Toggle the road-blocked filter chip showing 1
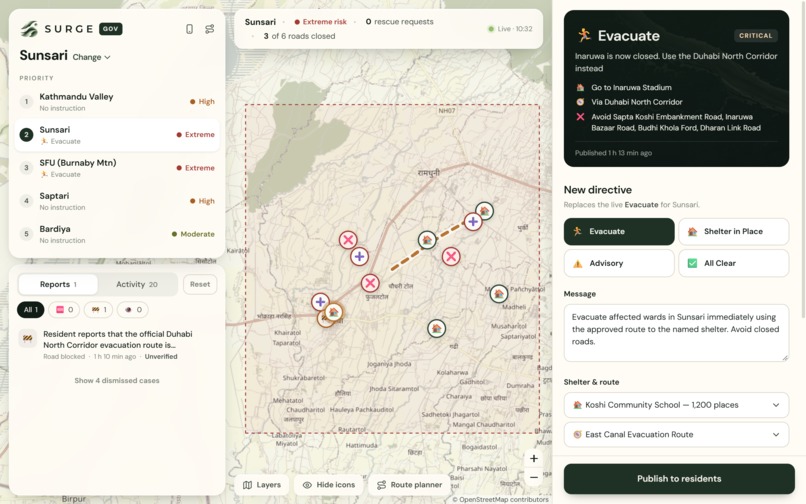Screen dimensions: 806x504 [x=98, y=310]
